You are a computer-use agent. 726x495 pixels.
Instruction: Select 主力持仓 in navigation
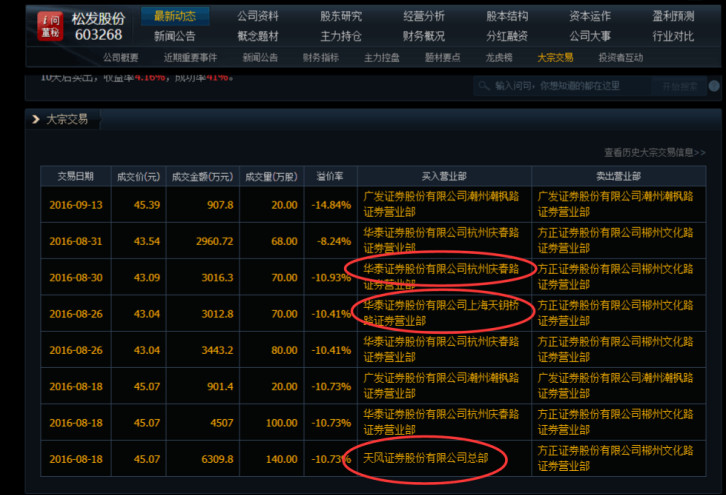(x=340, y=36)
